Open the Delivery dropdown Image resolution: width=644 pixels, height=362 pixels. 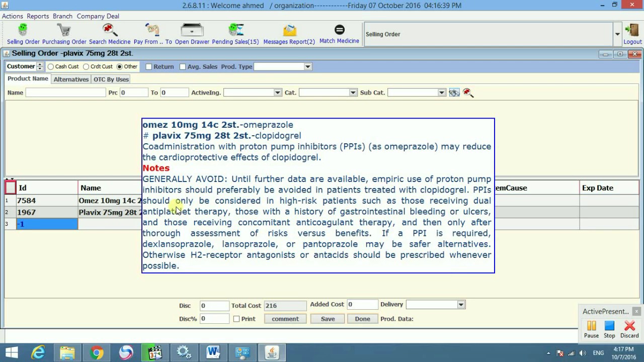(x=460, y=305)
